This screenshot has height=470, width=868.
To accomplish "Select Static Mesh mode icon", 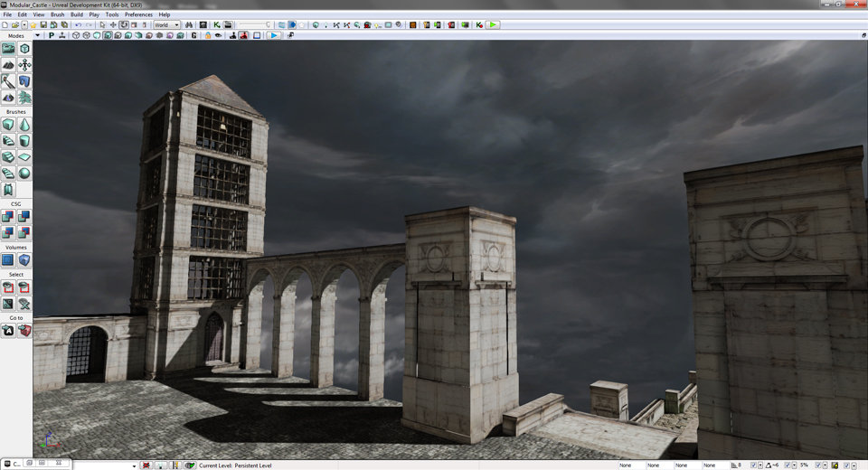I will click(24, 81).
